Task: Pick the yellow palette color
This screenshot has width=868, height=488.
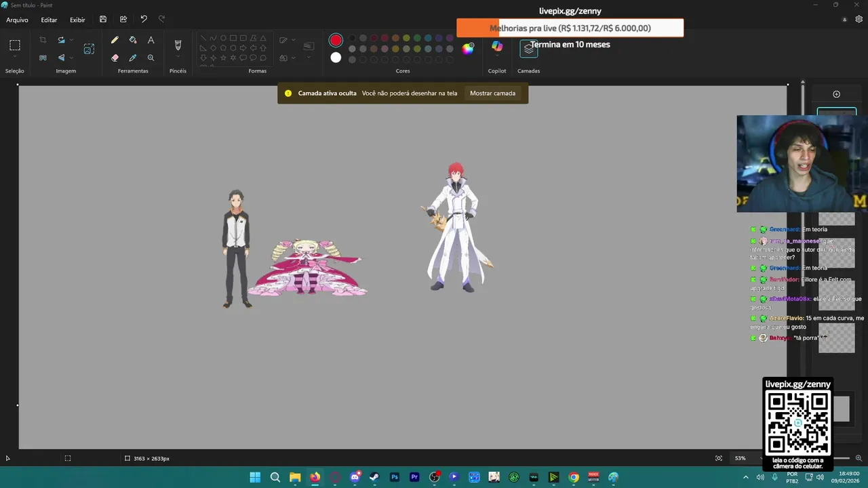Action: click(x=406, y=38)
